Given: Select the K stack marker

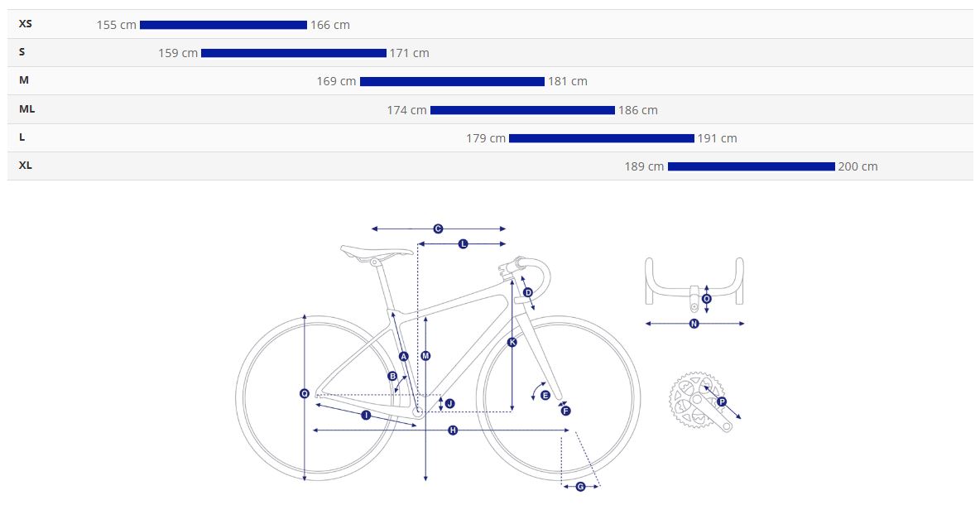Looking at the screenshot, I should 512,342.
